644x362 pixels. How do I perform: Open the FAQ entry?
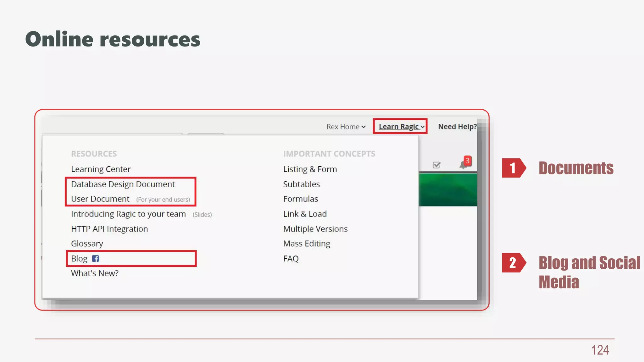tap(291, 259)
